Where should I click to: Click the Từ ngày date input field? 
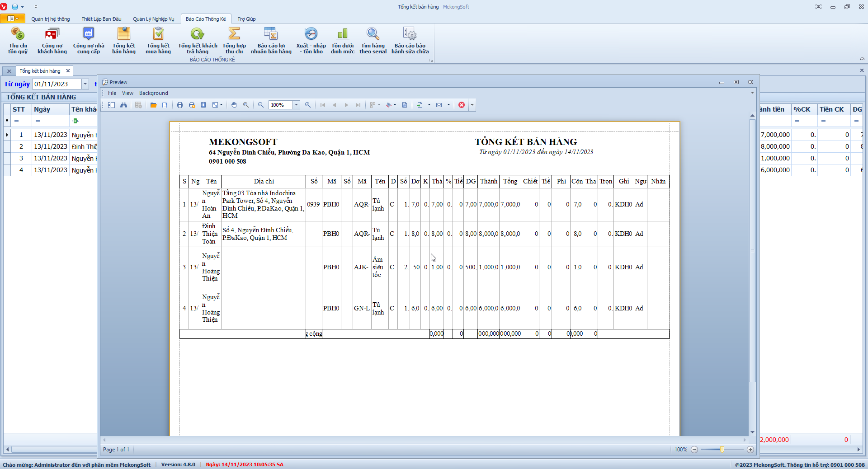click(57, 84)
